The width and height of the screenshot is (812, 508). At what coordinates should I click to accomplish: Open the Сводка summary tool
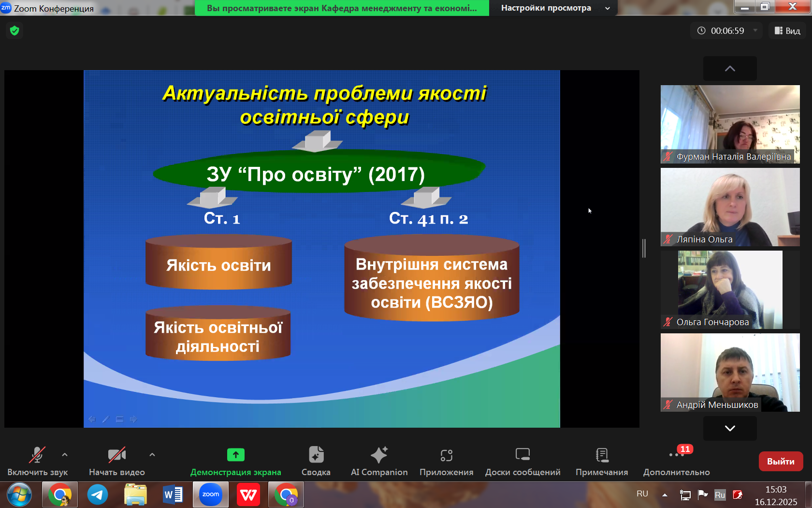(316, 461)
